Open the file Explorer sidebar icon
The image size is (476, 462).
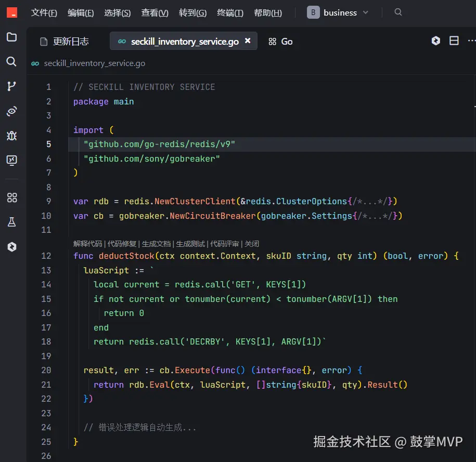coord(11,37)
